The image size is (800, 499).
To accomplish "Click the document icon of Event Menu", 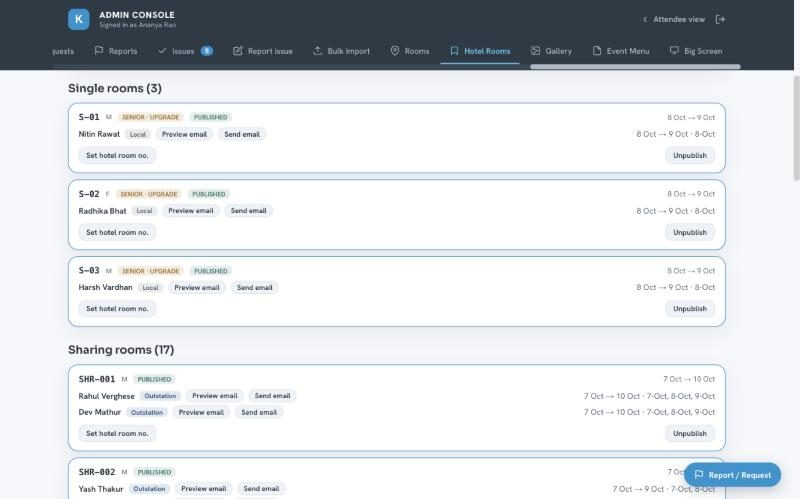I will 596,51.
